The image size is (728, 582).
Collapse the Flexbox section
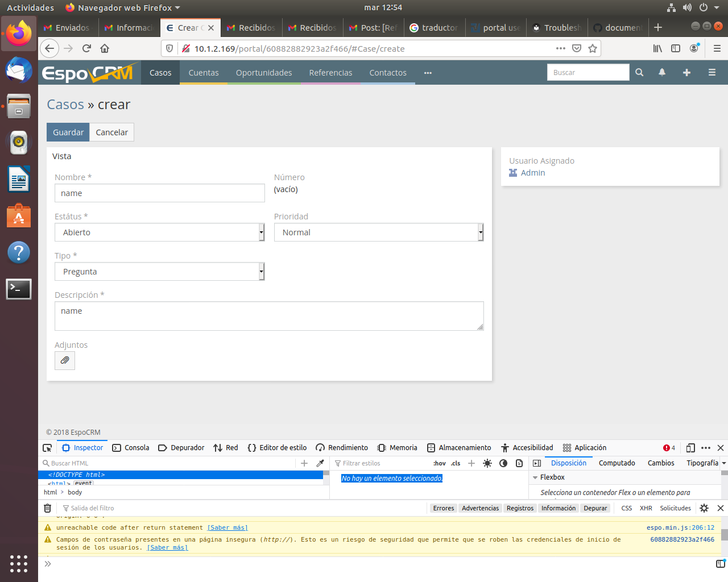click(535, 477)
